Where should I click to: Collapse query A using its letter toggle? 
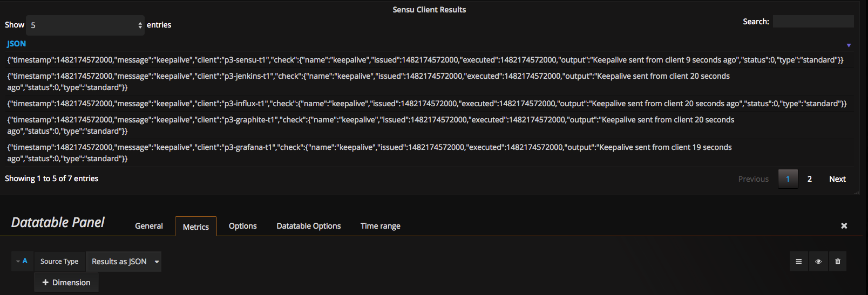pos(22,261)
